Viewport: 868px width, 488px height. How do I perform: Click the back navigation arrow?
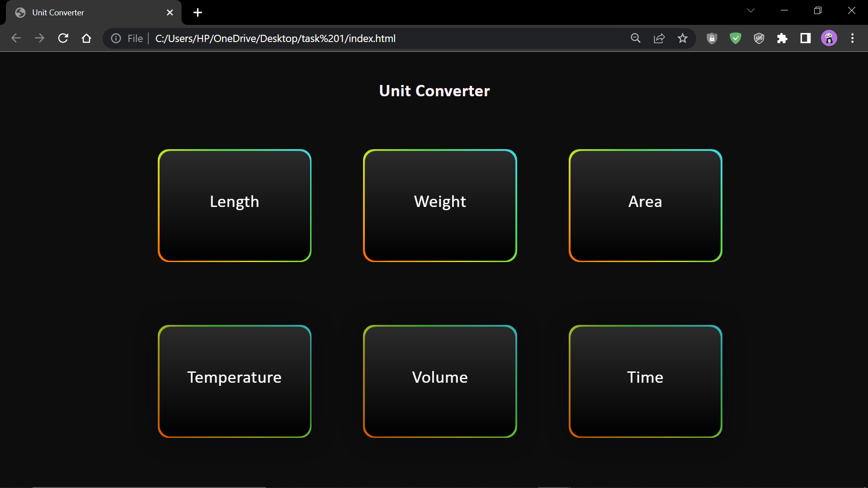16,38
